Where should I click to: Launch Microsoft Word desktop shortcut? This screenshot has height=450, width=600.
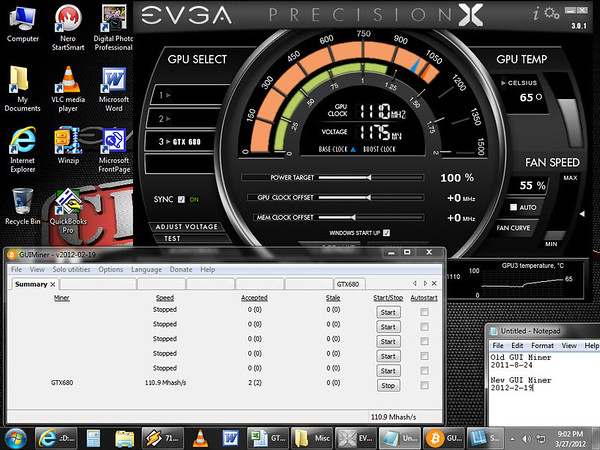click(x=114, y=89)
